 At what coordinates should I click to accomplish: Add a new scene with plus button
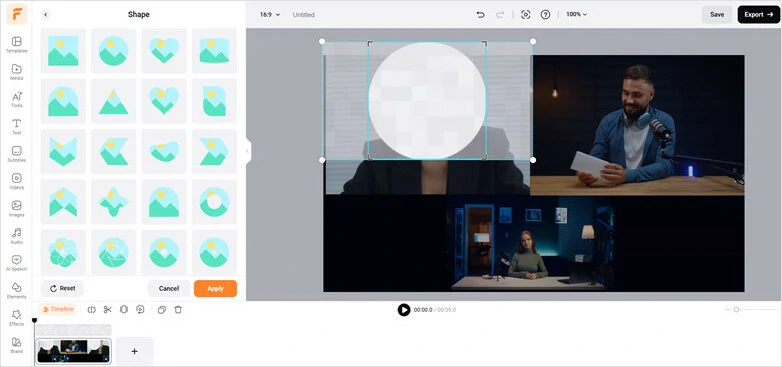[x=134, y=351]
